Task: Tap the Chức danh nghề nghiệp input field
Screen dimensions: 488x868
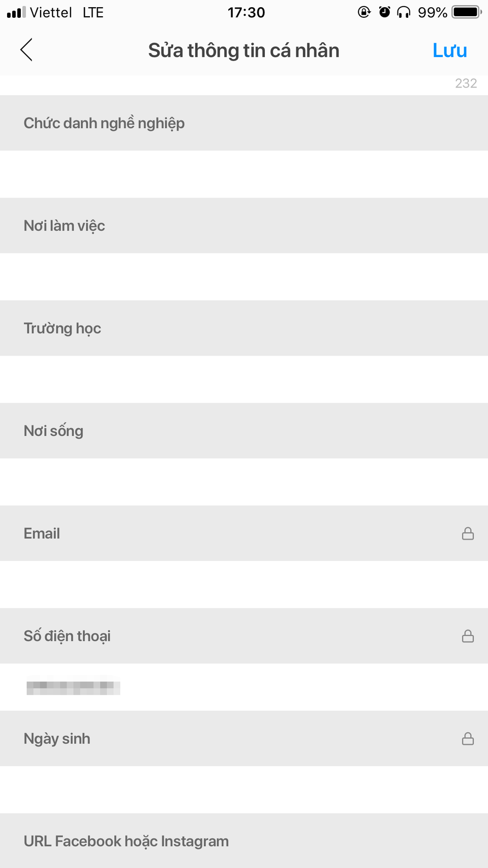Action: pos(244,174)
